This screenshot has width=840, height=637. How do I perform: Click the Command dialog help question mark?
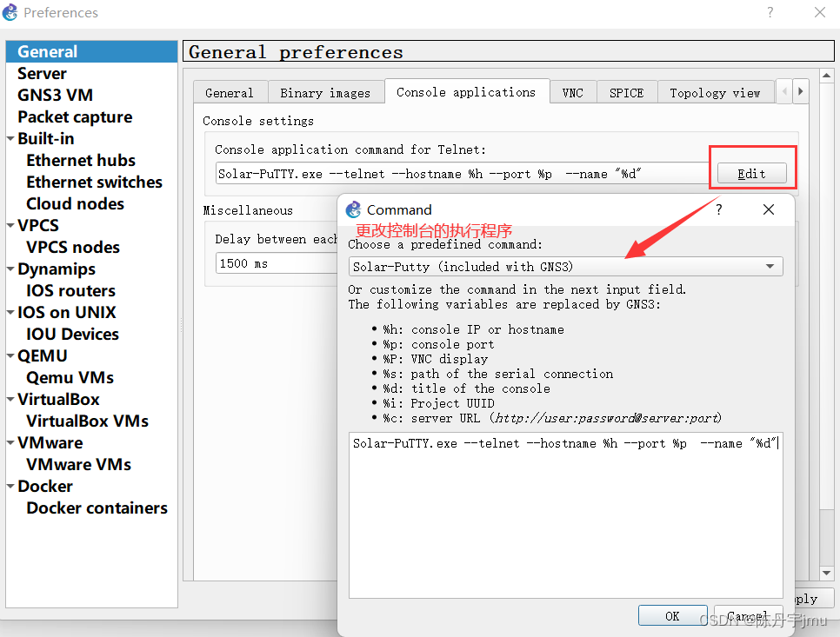point(719,209)
